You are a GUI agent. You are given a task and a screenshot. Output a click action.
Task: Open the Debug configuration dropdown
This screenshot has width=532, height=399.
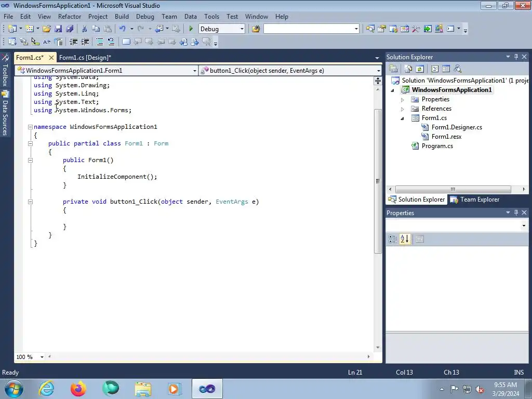tap(242, 29)
